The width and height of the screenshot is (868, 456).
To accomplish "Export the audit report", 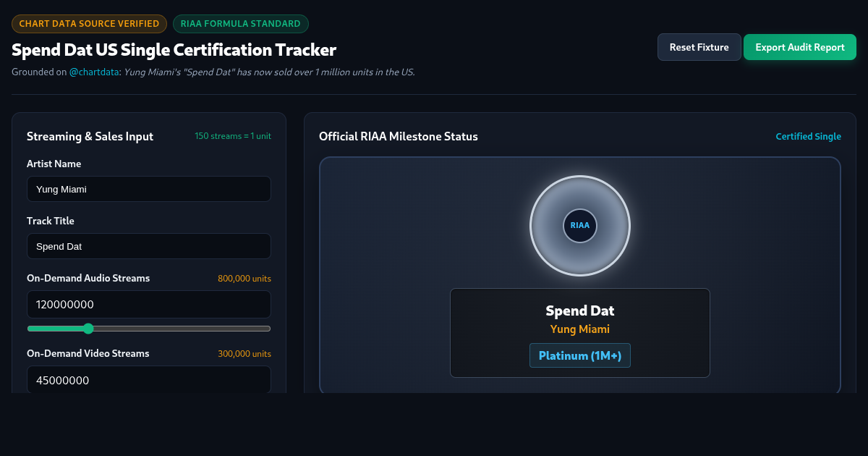I will pyautogui.click(x=800, y=47).
